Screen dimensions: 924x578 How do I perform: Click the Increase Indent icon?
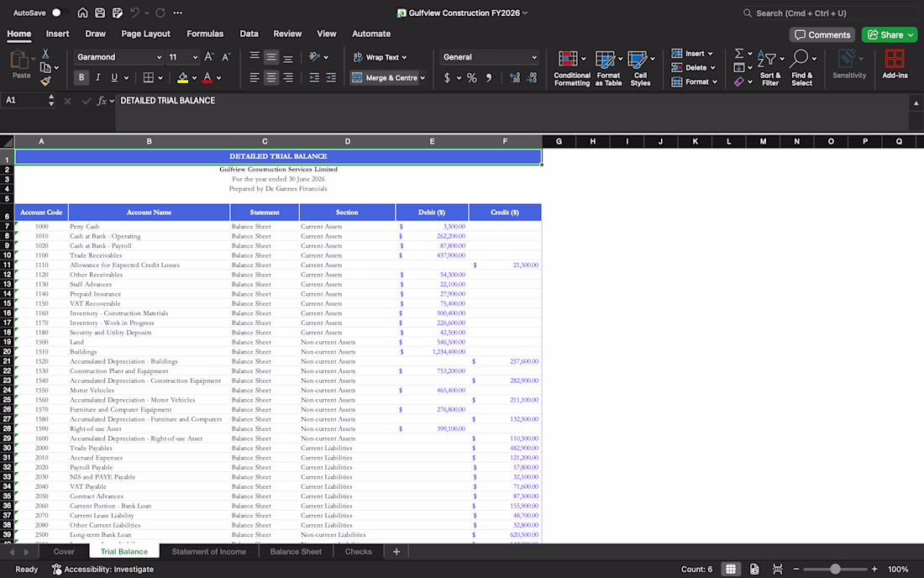pyautogui.click(x=331, y=77)
